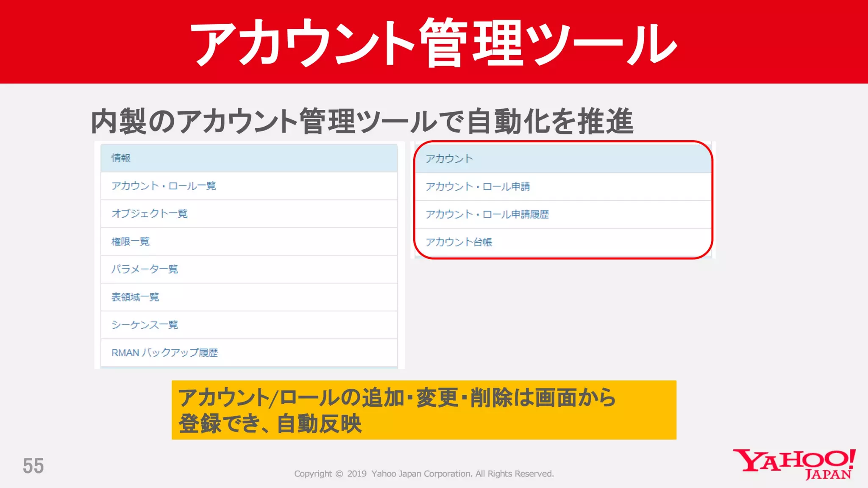This screenshot has height=488, width=868.
Task: View RMAN バックアップ履歴 page
Action: tap(164, 352)
